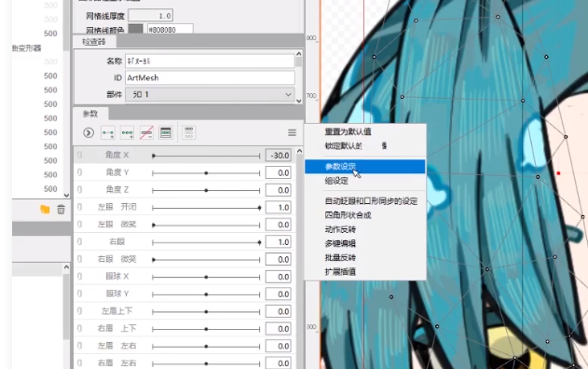588x369 pixels.
Task: Click the add two keys icon
Action: pos(108,132)
